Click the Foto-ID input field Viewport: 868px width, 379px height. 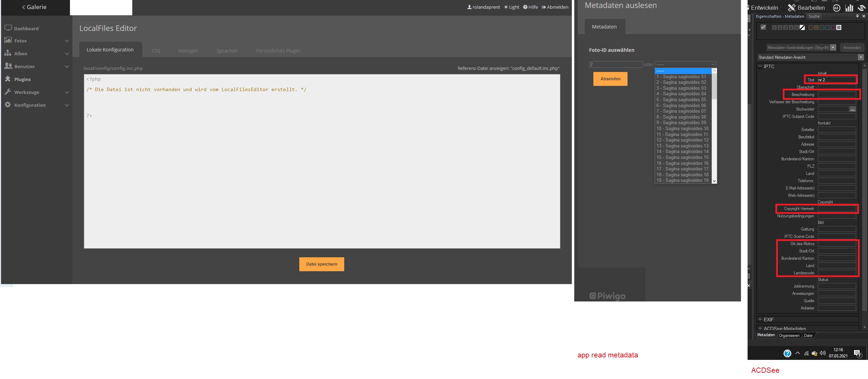tap(616, 64)
